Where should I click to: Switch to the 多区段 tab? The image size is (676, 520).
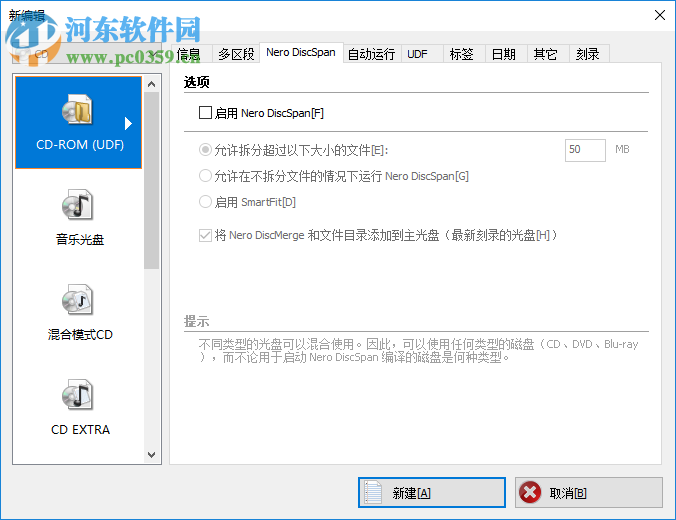point(236,54)
